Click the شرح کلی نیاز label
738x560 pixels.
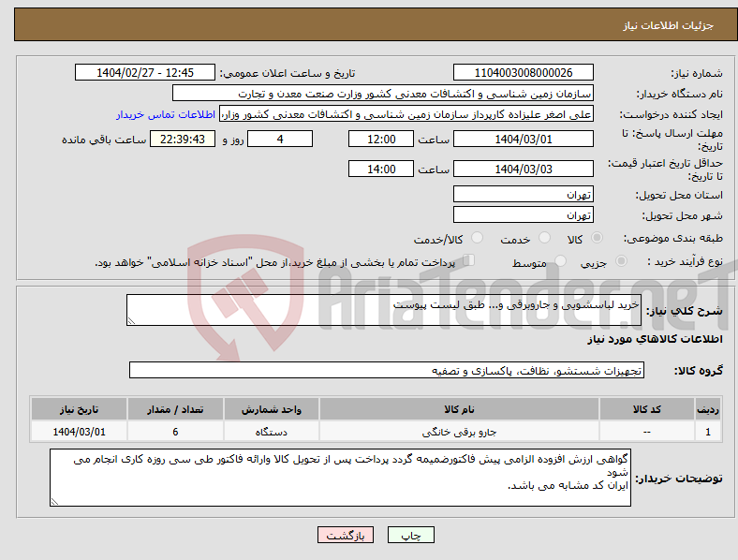(x=685, y=311)
